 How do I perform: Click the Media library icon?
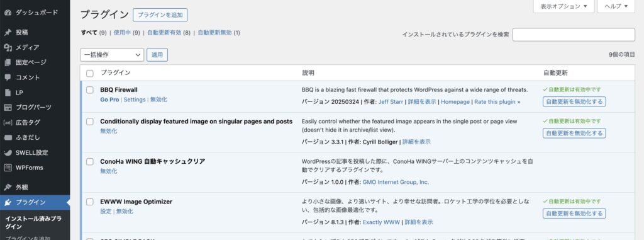pyautogui.click(x=8, y=48)
